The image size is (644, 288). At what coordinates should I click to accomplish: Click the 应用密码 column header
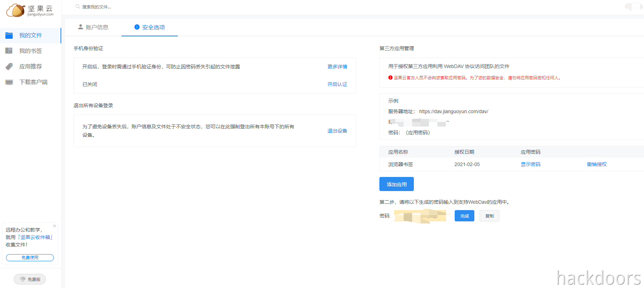click(x=530, y=152)
